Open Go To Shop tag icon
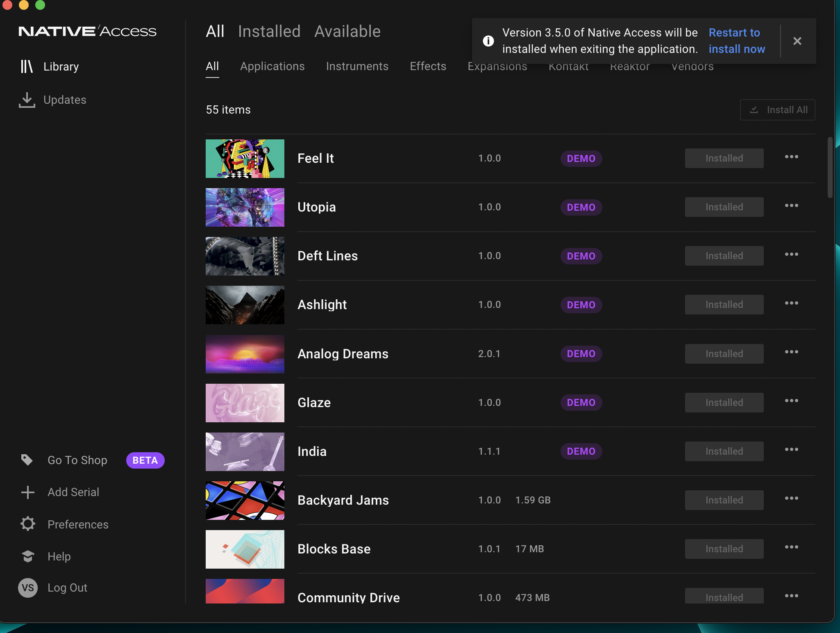Image resolution: width=840 pixels, height=633 pixels. pyautogui.click(x=27, y=460)
